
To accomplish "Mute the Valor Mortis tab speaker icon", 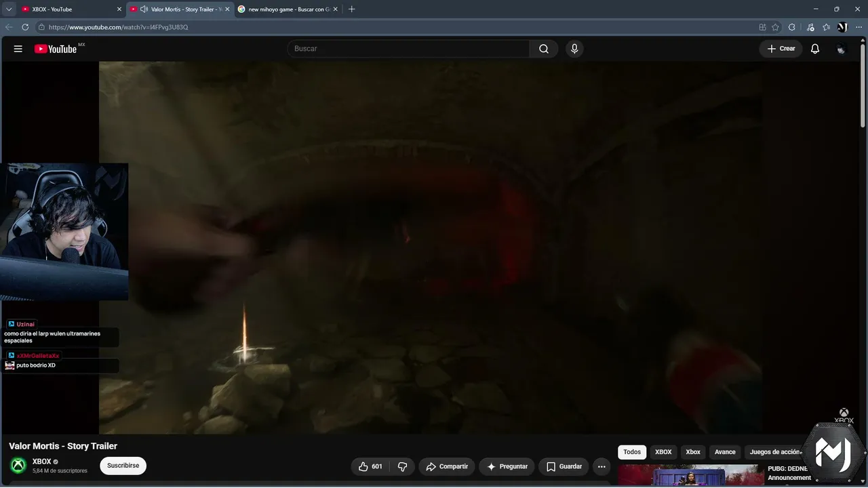I will (144, 9).
